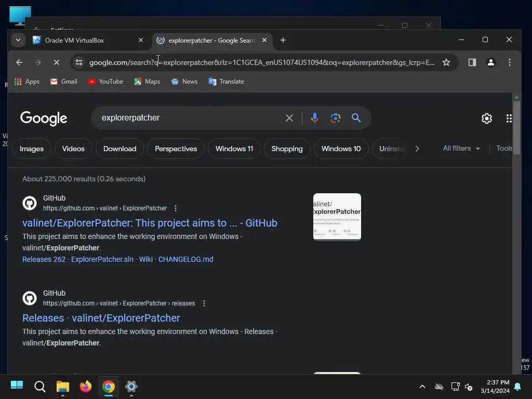This screenshot has height=399, width=532.
Task: Click the forward navigation arrow
Action: 37,62
